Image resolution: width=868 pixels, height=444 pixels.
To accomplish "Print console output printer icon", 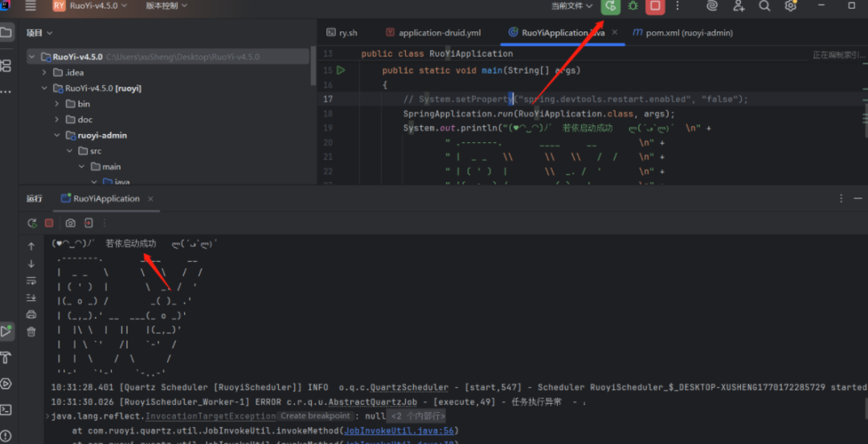I will (x=31, y=315).
